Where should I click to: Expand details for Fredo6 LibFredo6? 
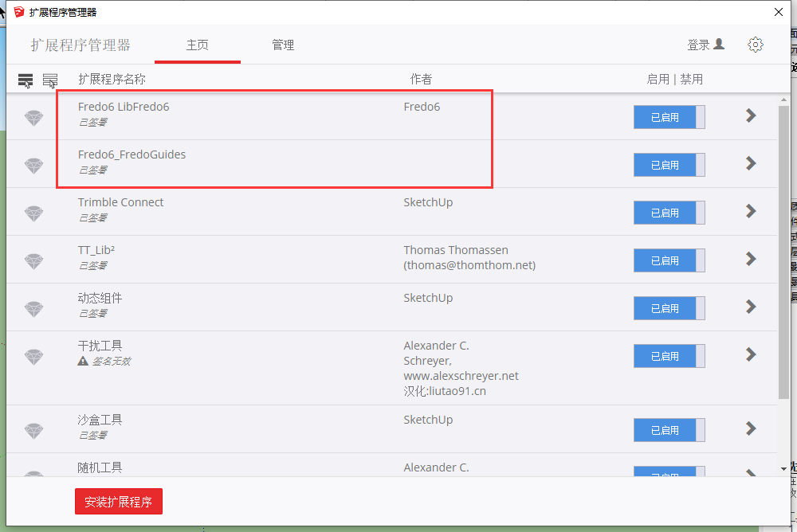(751, 115)
